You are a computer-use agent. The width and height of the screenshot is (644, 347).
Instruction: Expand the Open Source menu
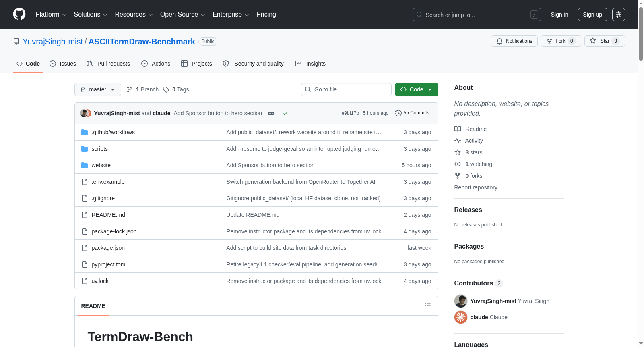click(183, 15)
